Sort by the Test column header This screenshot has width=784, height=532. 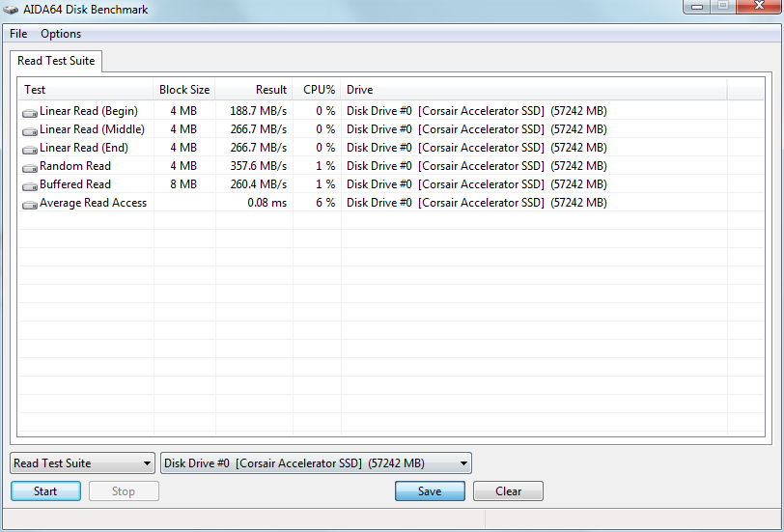86,90
